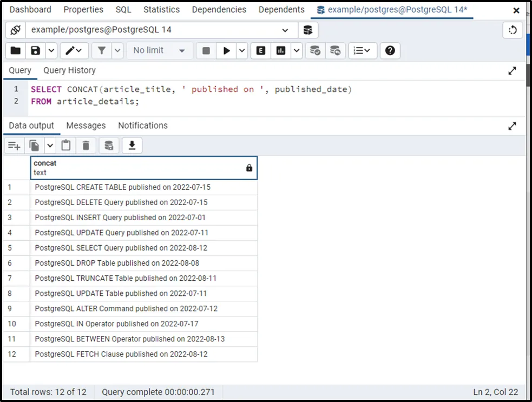Stop the running query
The width and height of the screenshot is (532, 402).
point(206,50)
